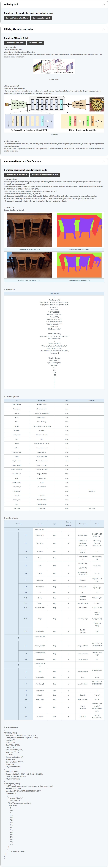
Task: Open the high-resolution source data chair photo
Action: pyautogui.click(x=29, y=265)
